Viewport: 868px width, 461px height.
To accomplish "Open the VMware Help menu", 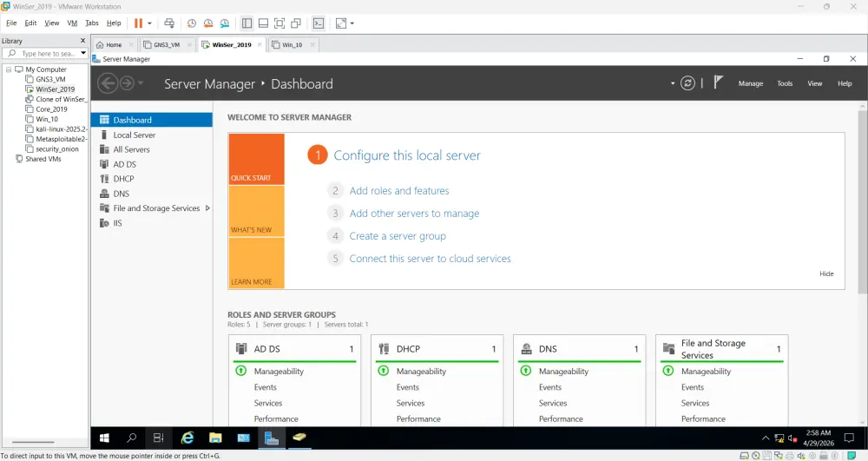I will [x=114, y=23].
